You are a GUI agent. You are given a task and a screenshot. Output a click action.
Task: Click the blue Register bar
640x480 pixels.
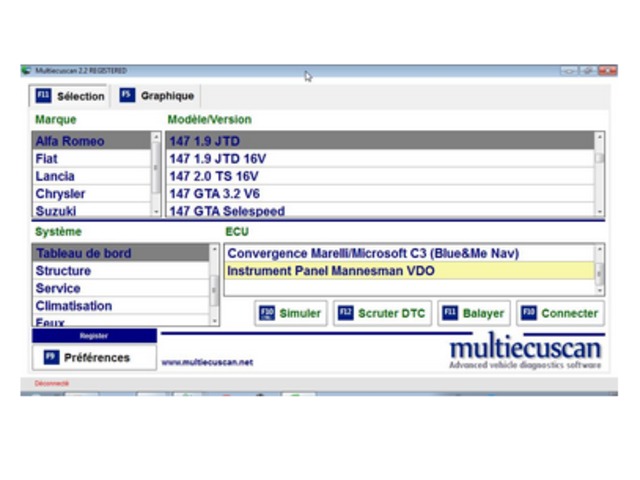(x=94, y=336)
